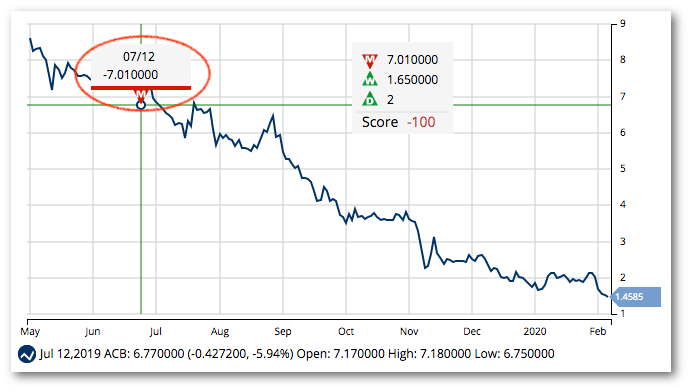Click the Jul 12,2019 ACB: 6.770000 readout
The image size is (690, 391).
(112, 354)
